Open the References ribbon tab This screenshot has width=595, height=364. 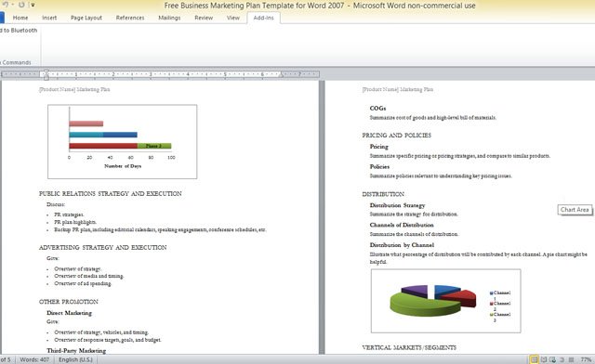pyautogui.click(x=130, y=18)
